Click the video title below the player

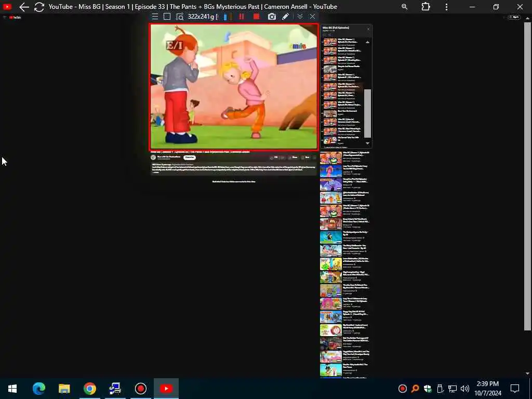(200, 152)
